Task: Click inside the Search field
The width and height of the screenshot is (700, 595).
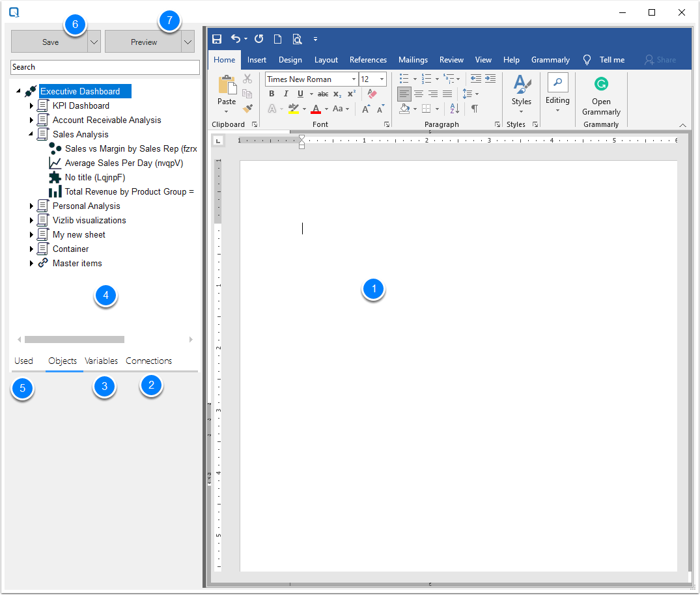Action: tap(104, 67)
